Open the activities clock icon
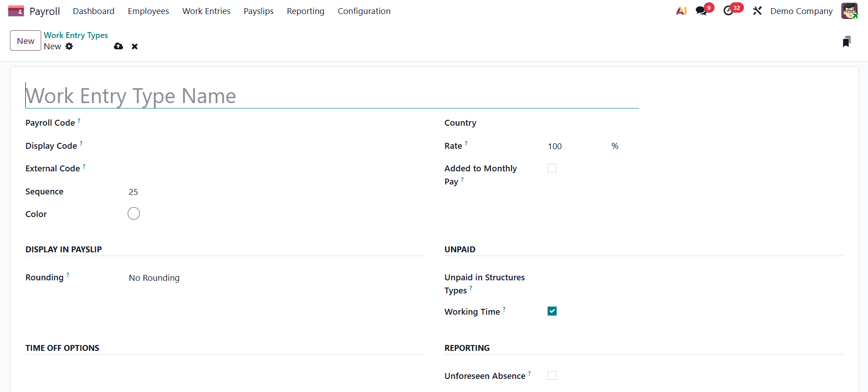This screenshot has height=392, width=868. 728,11
